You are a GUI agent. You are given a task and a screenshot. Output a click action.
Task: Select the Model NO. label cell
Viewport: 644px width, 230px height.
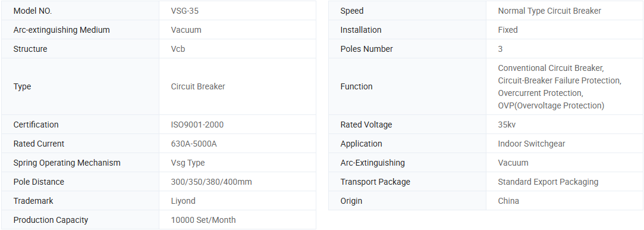click(80, 11)
